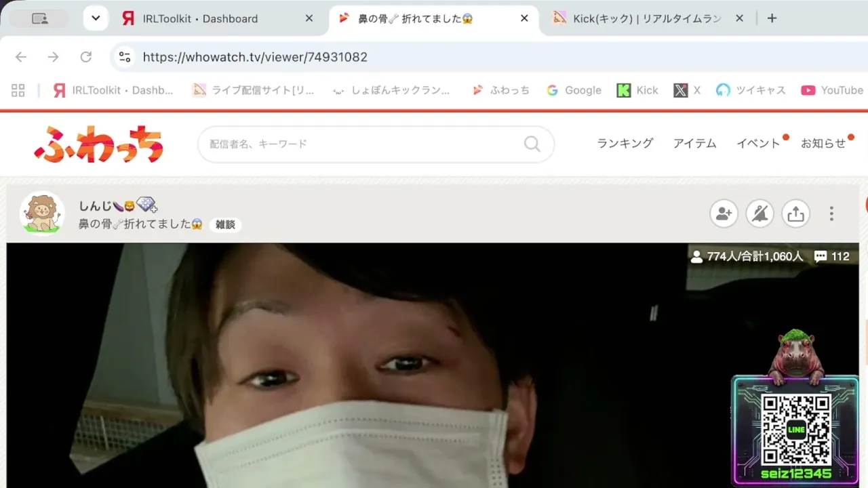The height and width of the screenshot is (488, 868).
Task: Click the 112 comment count
Action: coord(832,256)
